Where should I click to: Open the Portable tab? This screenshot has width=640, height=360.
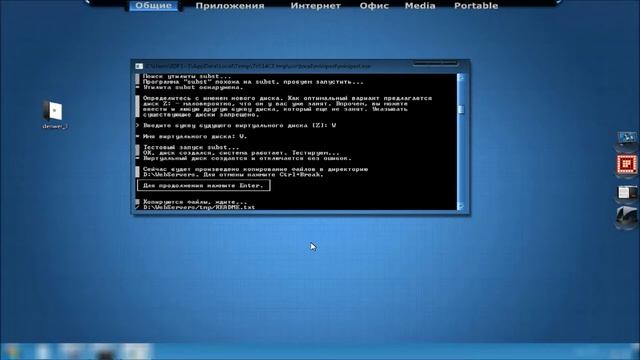coord(476,6)
